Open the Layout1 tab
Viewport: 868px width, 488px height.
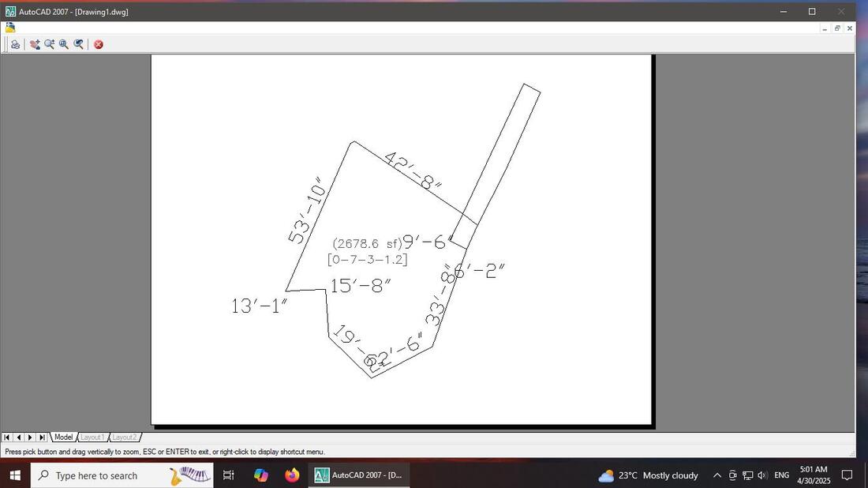coord(92,437)
